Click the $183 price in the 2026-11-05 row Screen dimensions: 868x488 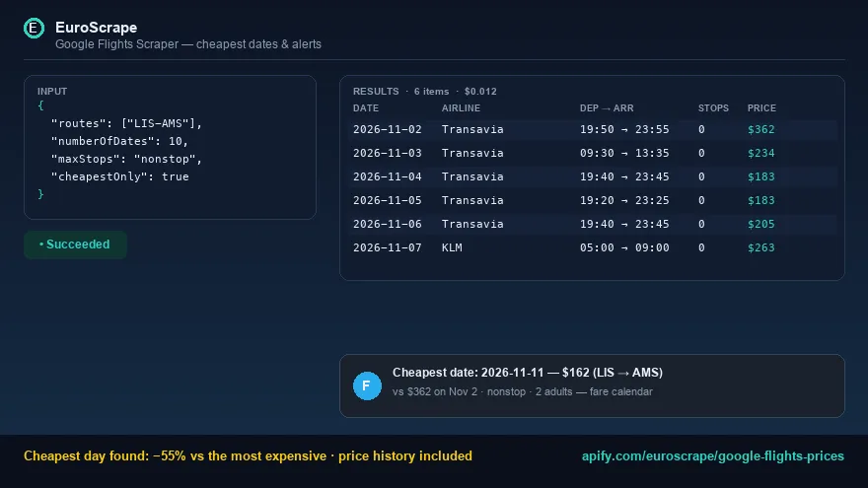pos(761,200)
